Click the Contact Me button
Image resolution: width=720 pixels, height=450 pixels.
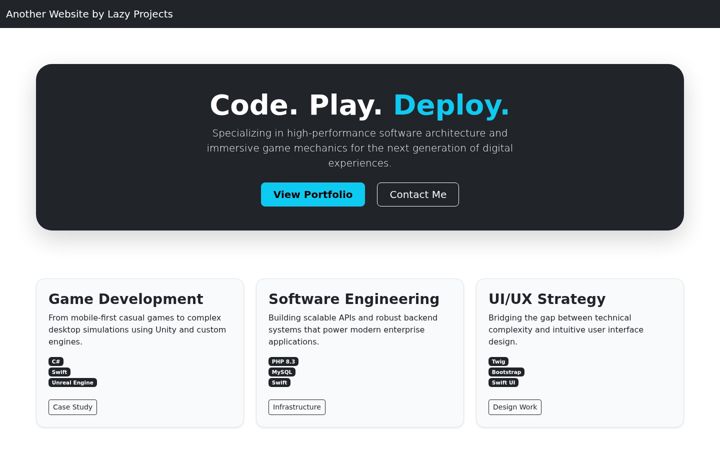point(417,194)
